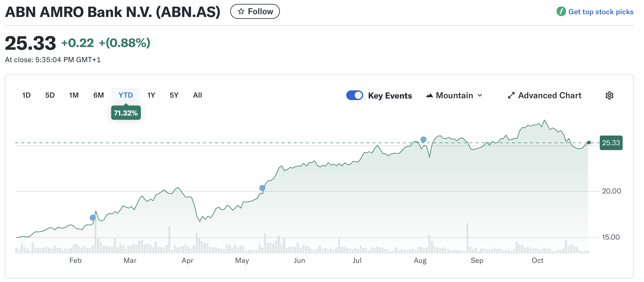Click the 25.33 current price label on axis
644x282 pixels.
click(x=611, y=143)
